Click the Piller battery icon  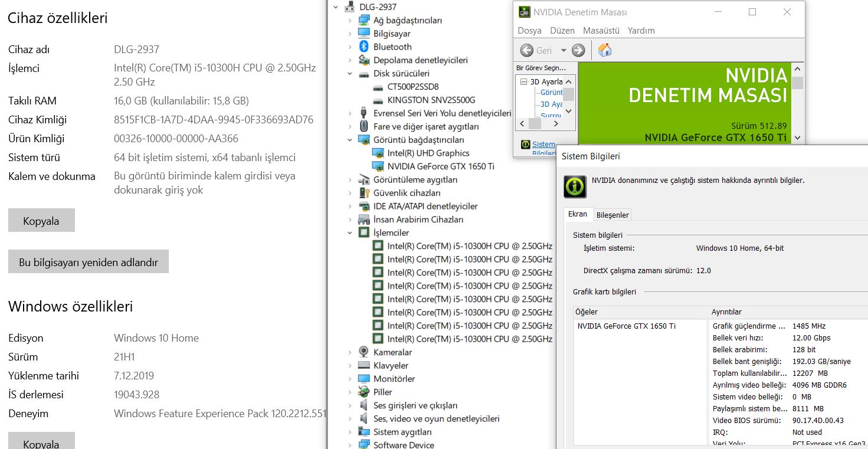pos(364,392)
